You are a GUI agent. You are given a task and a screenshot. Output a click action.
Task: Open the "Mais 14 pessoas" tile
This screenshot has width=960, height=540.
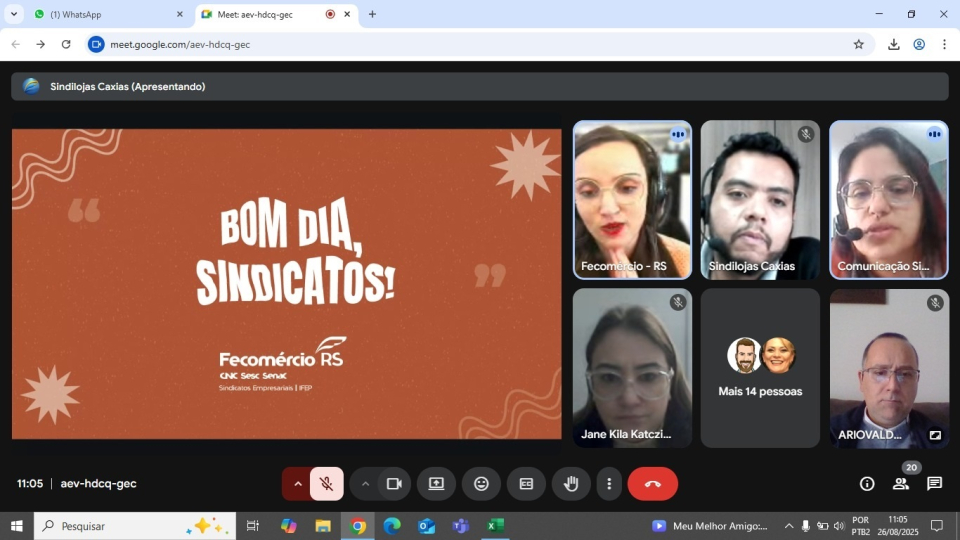click(760, 368)
